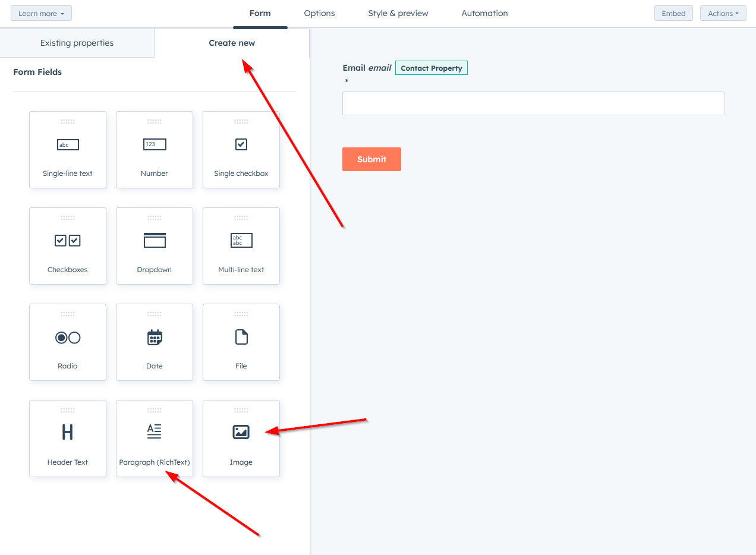The width and height of the screenshot is (756, 555).
Task: Open the Existing properties panel
Action: click(77, 43)
